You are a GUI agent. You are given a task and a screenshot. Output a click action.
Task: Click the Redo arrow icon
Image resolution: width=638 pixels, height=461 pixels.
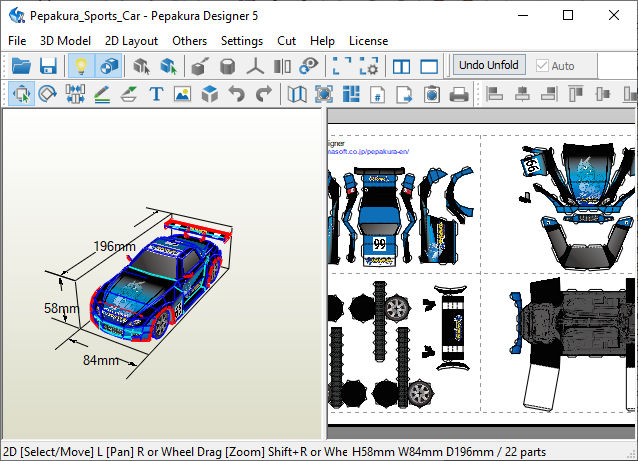263,95
